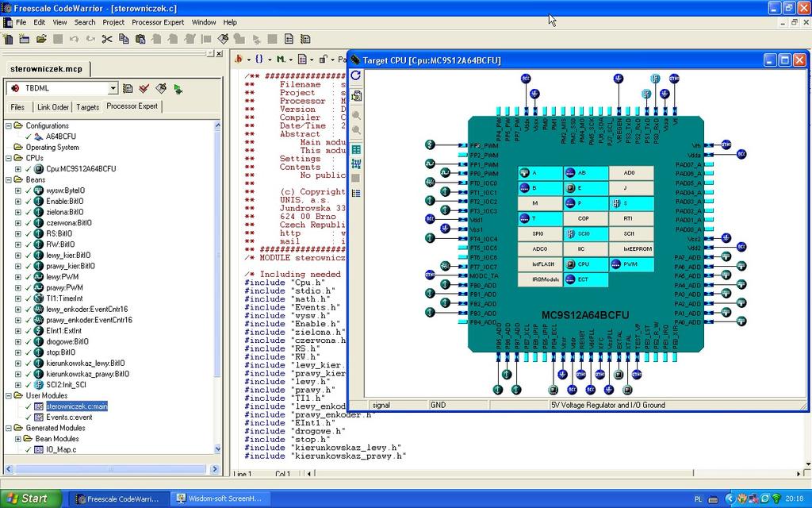The width and height of the screenshot is (812, 508).
Task: Click the Paste clipboard icon
Action: [x=140, y=39]
